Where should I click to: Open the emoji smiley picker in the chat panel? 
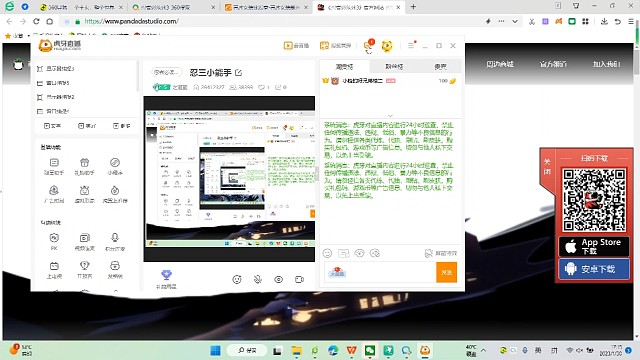coord(327,253)
